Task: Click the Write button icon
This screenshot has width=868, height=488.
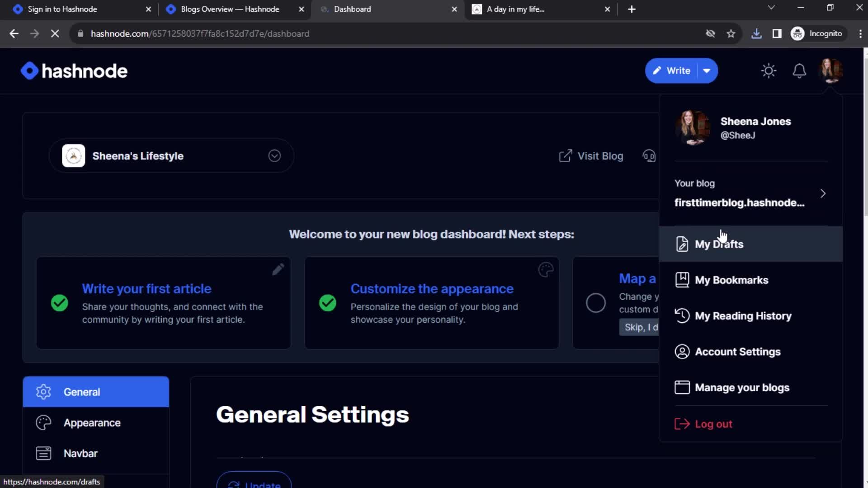Action: pyautogui.click(x=659, y=70)
